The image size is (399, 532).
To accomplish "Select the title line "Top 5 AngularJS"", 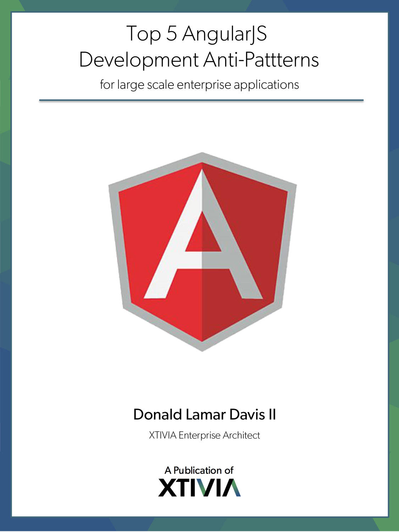I will pos(196,34).
